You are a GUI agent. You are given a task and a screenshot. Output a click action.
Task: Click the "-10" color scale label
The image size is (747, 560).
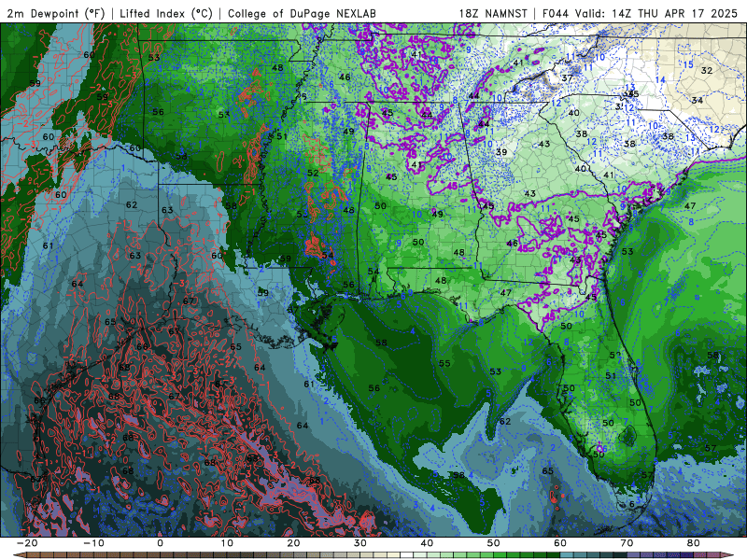[93, 543]
